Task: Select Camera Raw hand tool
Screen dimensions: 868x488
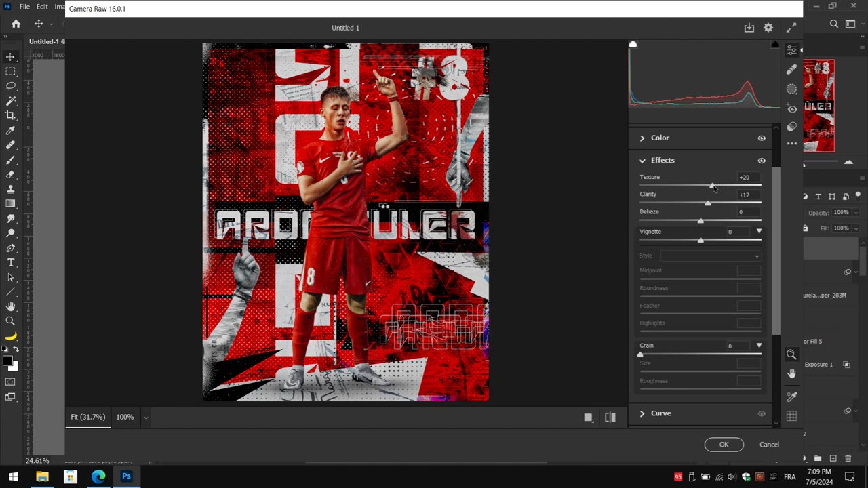Action: (x=791, y=373)
